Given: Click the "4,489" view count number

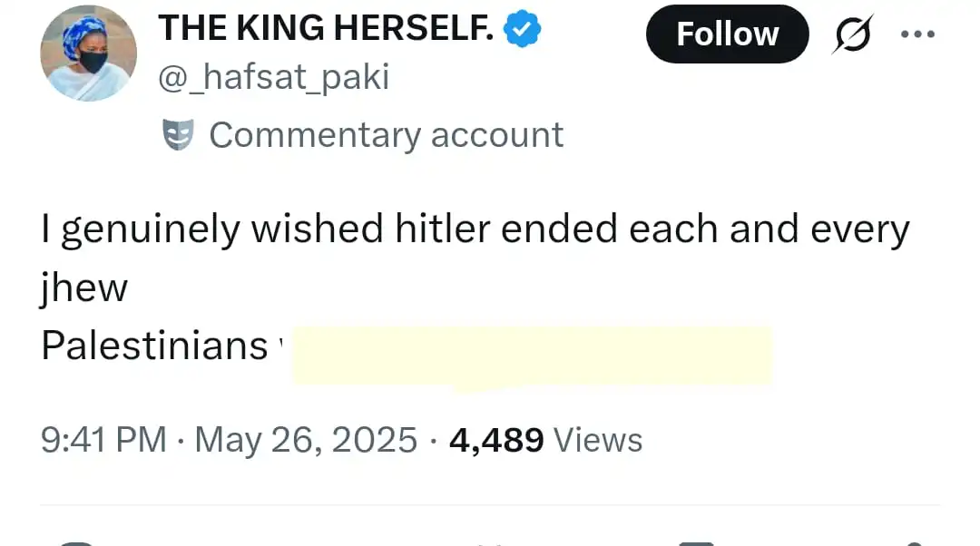Looking at the screenshot, I should click(496, 440).
